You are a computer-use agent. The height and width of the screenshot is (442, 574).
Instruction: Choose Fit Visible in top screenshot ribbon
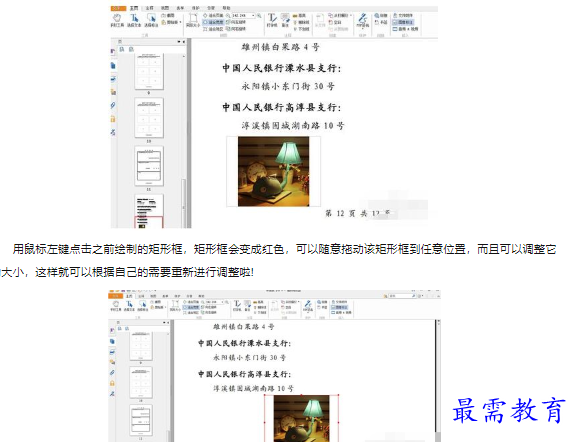click(x=213, y=29)
